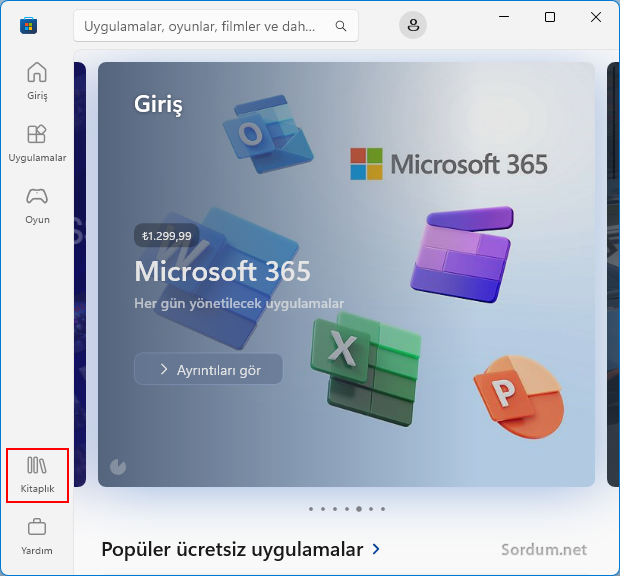This screenshot has height=576, width=620.
Task: Click the Ayrıntıları gör button
Action: 208,369
